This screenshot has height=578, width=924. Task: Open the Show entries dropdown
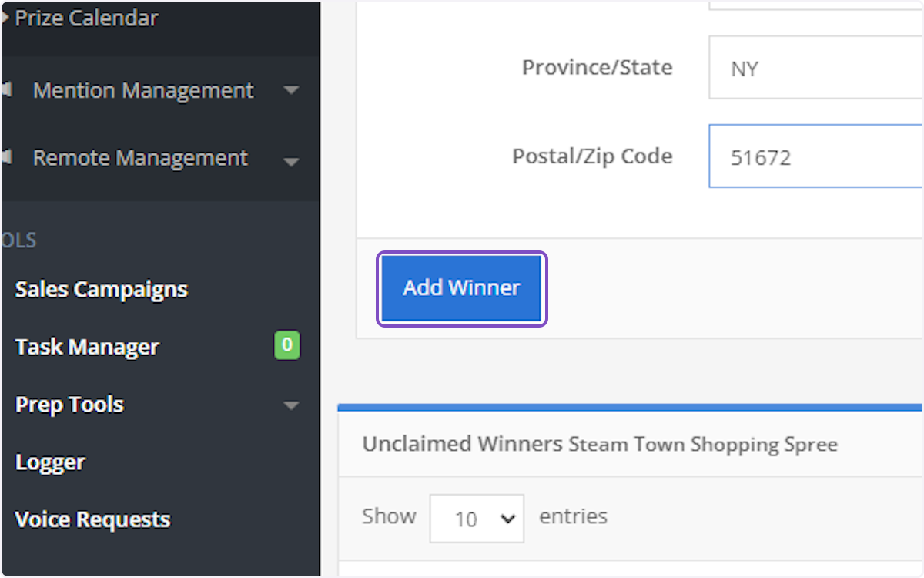pyautogui.click(x=476, y=518)
